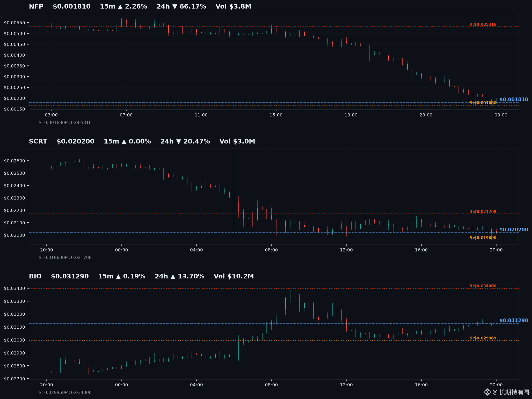This screenshot has width=532, height=399.
Task: Click NFP current price tag $0.001810
Action: point(514,99)
